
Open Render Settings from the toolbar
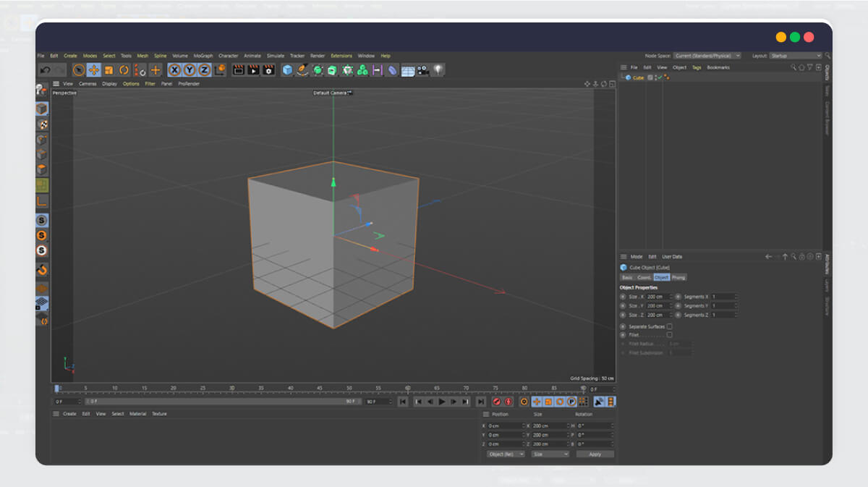268,69
